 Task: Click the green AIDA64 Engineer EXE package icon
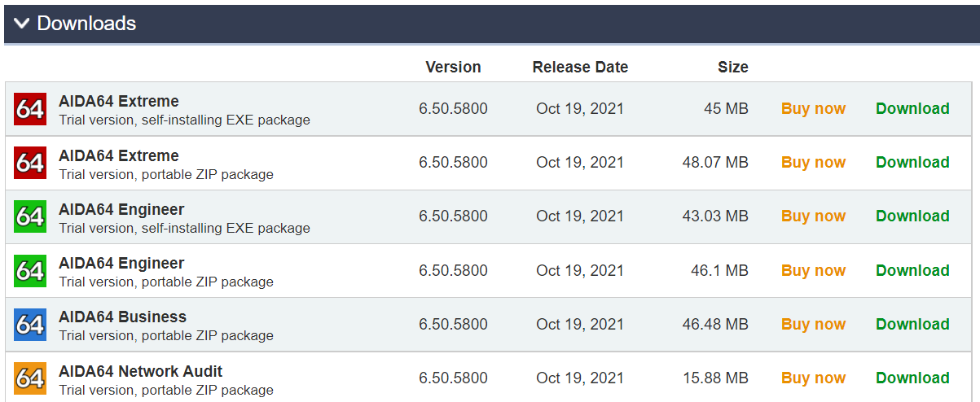(x=30, y=216)
